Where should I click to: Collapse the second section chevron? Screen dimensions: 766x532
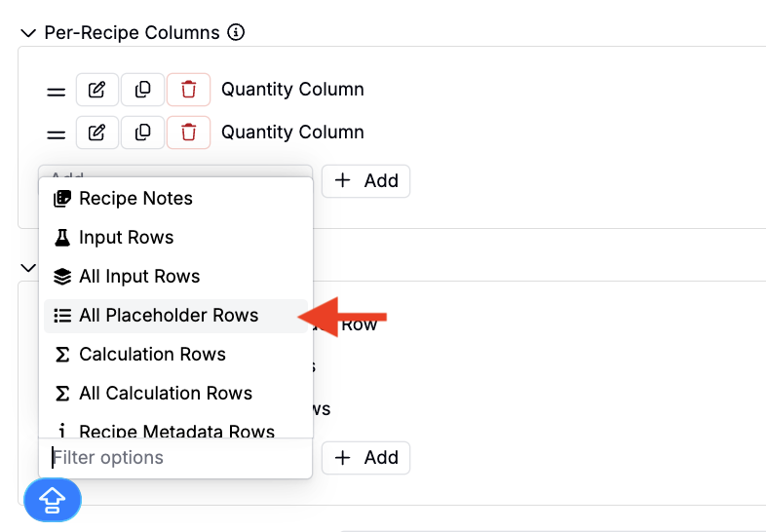[28, 268]
